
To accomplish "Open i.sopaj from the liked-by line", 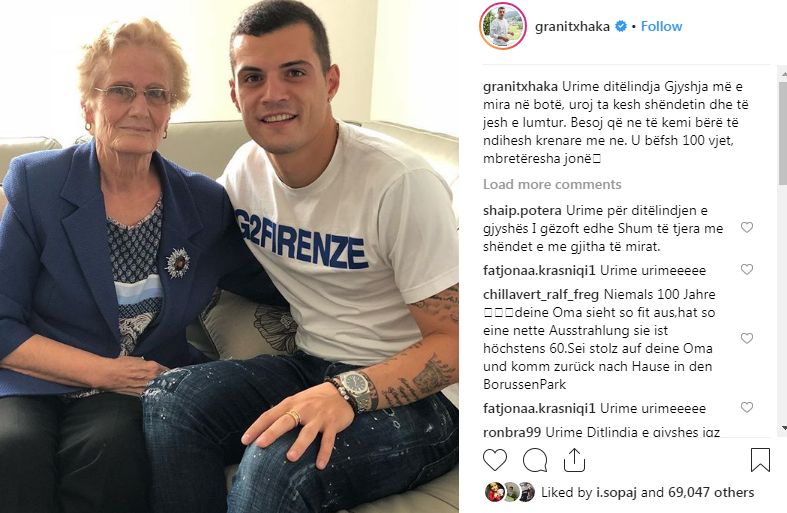I will 616,492.
